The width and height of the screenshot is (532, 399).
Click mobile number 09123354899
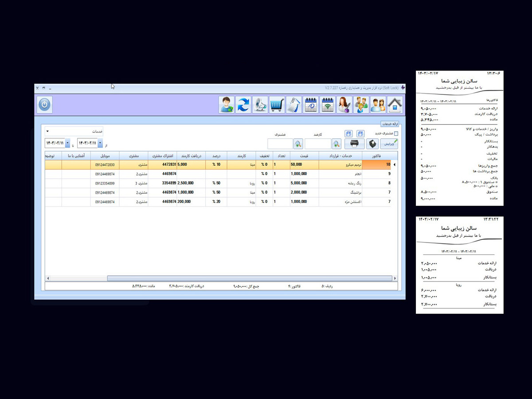click(105, 183)
